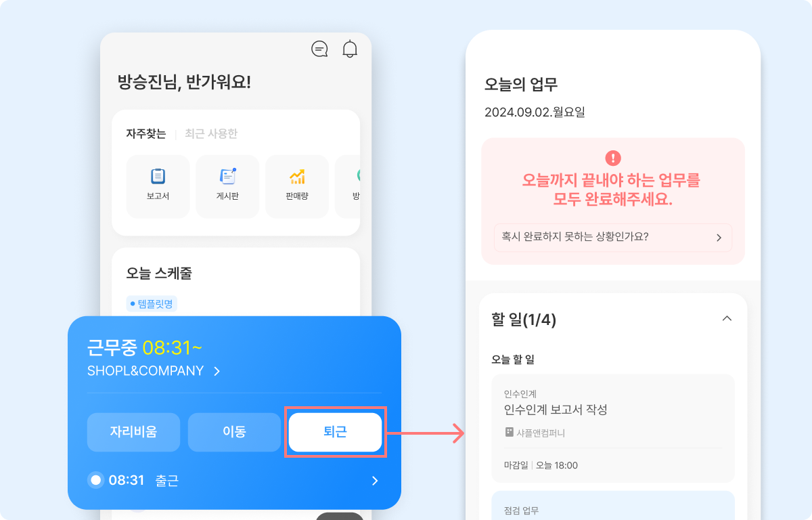
Task: Tap the 이동 move button
Action: [234, 432]
